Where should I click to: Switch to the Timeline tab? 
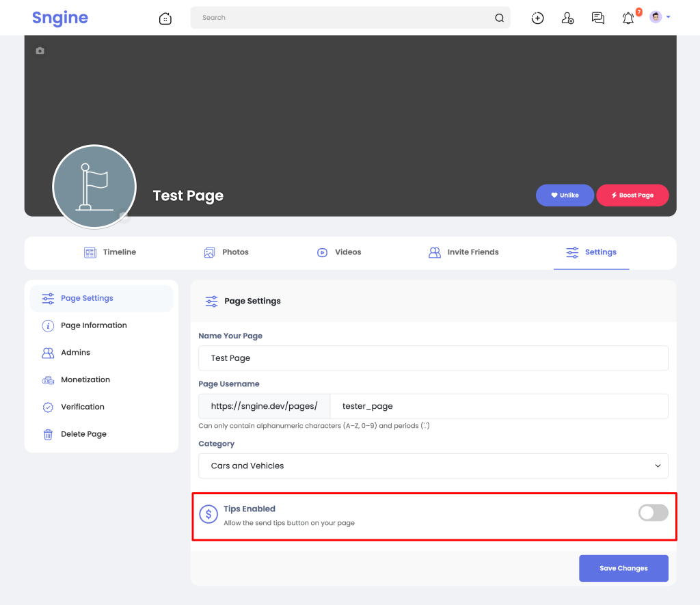110,252
